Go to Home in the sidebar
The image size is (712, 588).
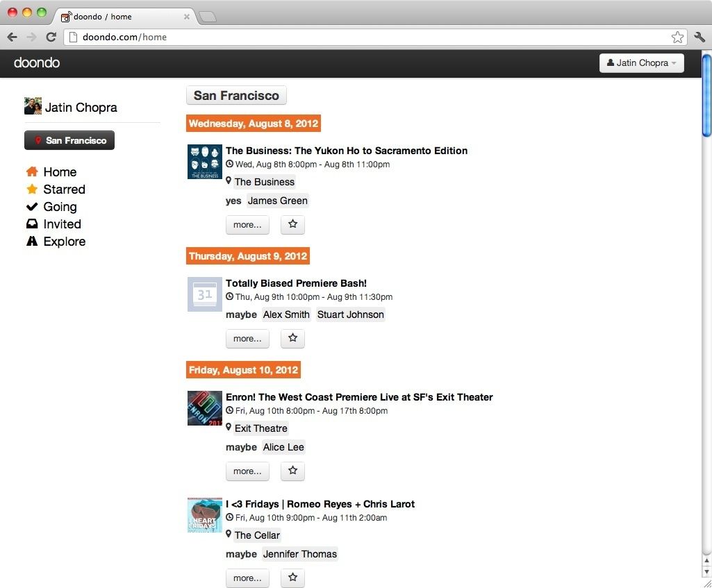(x=60, y=172)
